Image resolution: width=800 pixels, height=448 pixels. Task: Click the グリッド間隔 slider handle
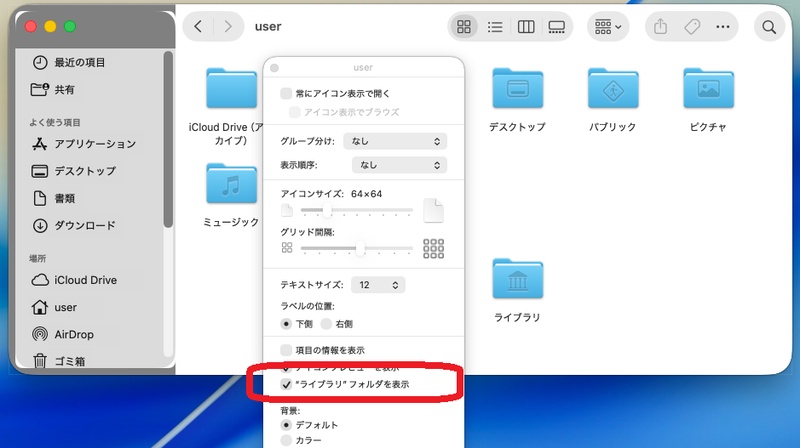(x=360, y=248)
